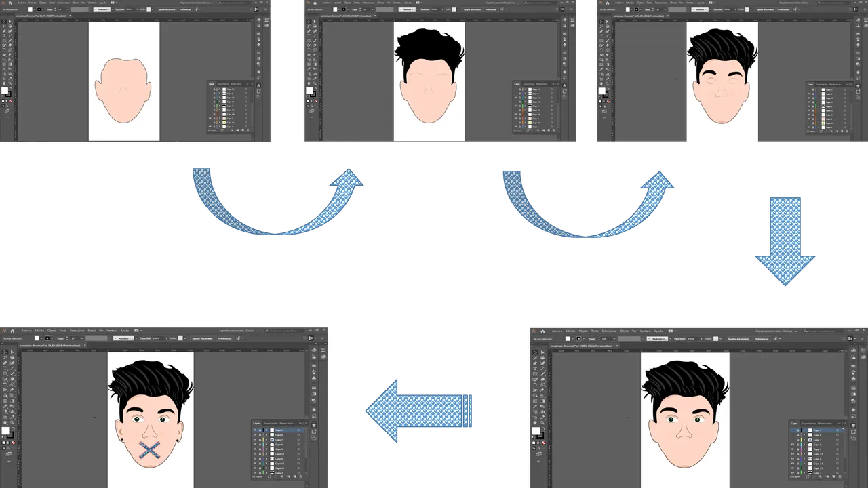868x488 pixels.
Task: Click Preferencias in no-tape face window
Action: pyautogui.click(x=762, y=339)
